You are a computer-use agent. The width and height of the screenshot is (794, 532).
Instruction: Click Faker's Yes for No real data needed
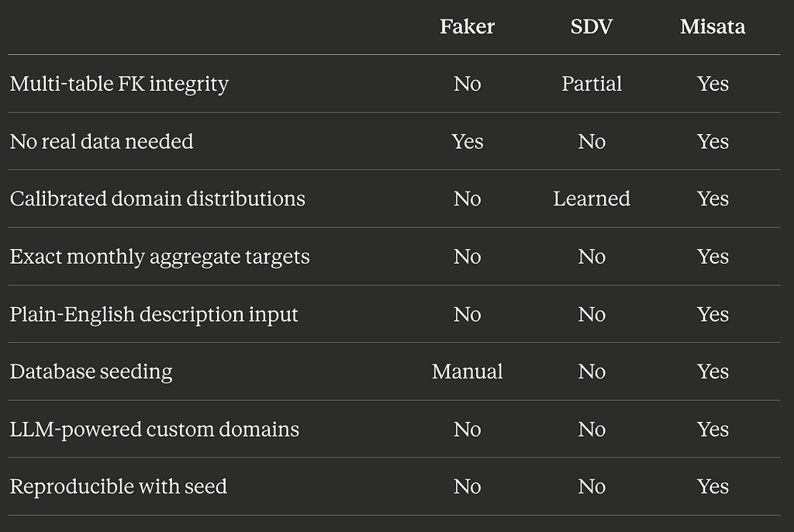point(467,141)
